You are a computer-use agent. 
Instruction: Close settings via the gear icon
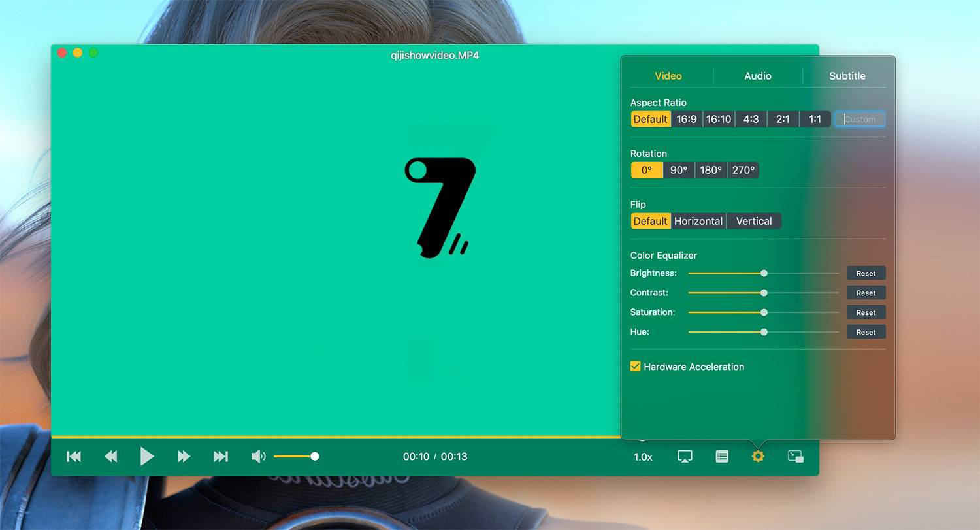pos(758,456)
